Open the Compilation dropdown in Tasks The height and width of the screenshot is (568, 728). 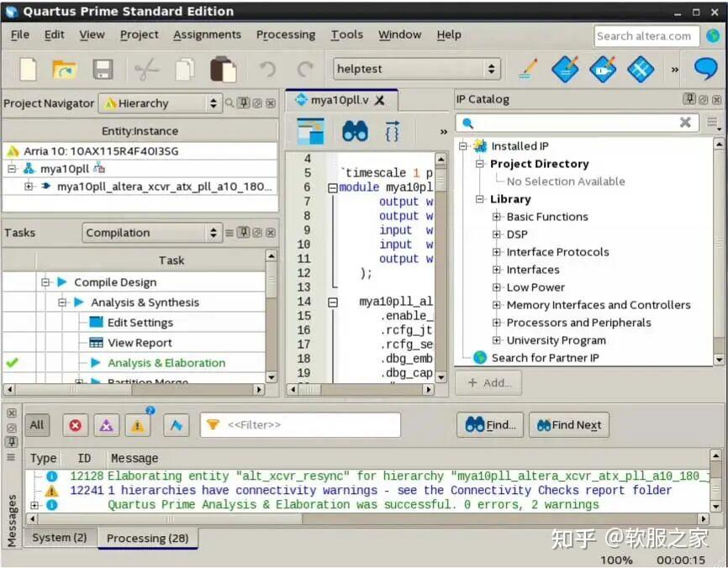pyautogui.click(x=150, y=233)
